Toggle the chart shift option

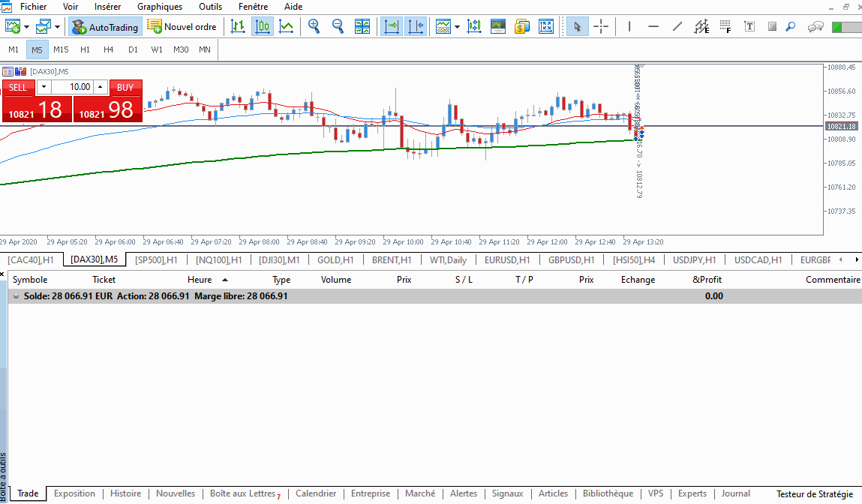pos(416,26)
